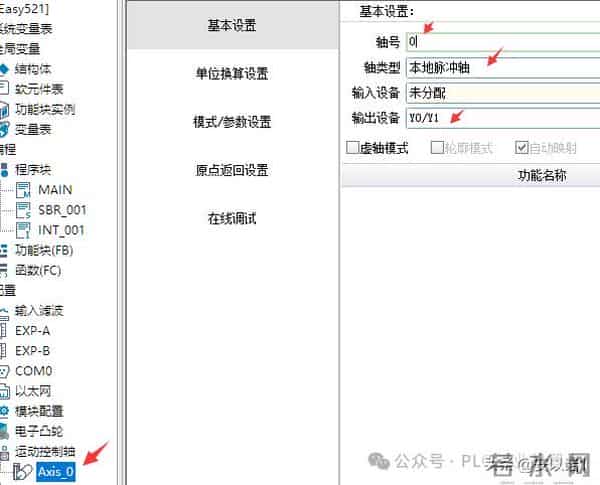This screenshot has height=485, width=600.
Task: Select 功能块(FB) tree item
Action: coord(44,250)
